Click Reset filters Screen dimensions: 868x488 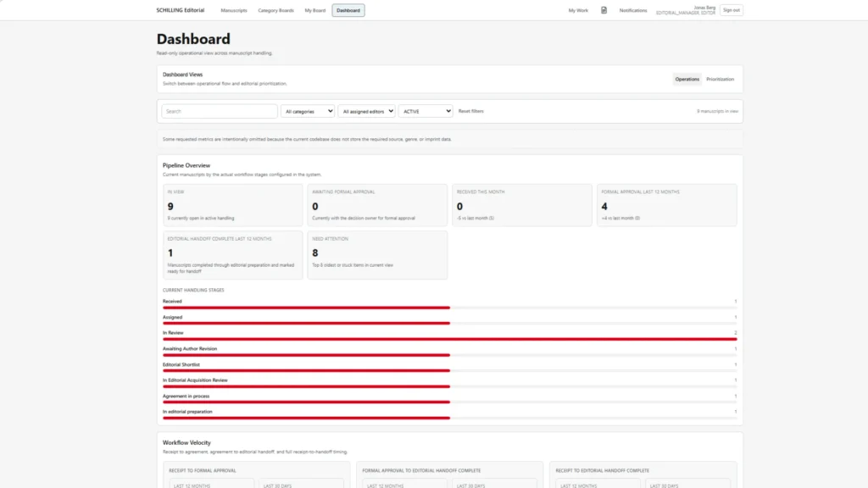click(x=471, y=111)
